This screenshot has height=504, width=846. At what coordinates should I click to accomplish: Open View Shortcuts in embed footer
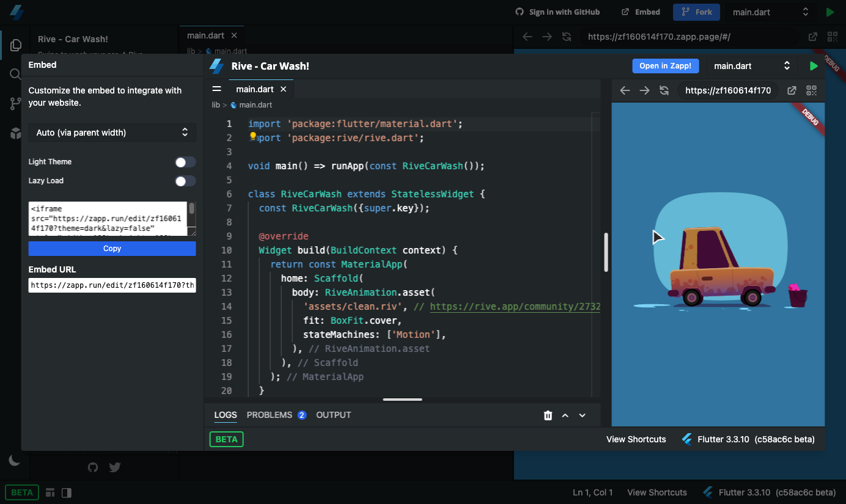(x=636, y=439)
